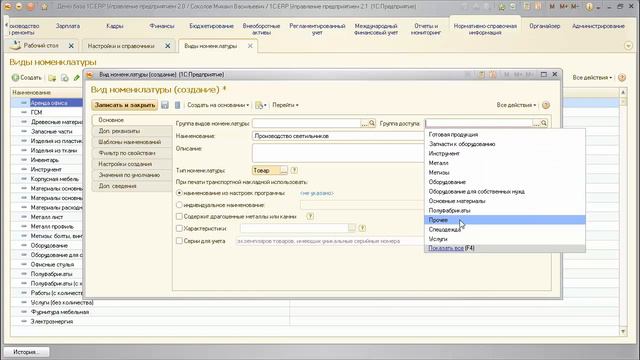Open the Перейти dropdown menu

pyautogui.click(x=285, y=105)
